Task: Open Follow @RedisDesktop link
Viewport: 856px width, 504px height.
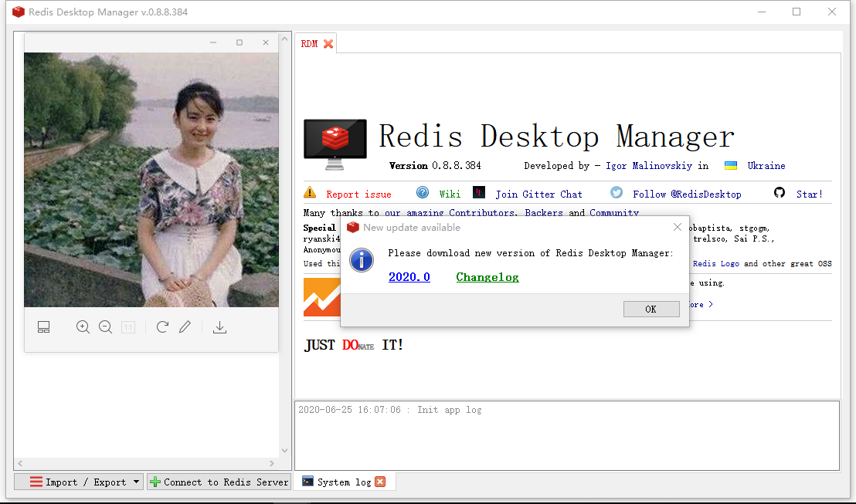Action: tap(687, 194)
